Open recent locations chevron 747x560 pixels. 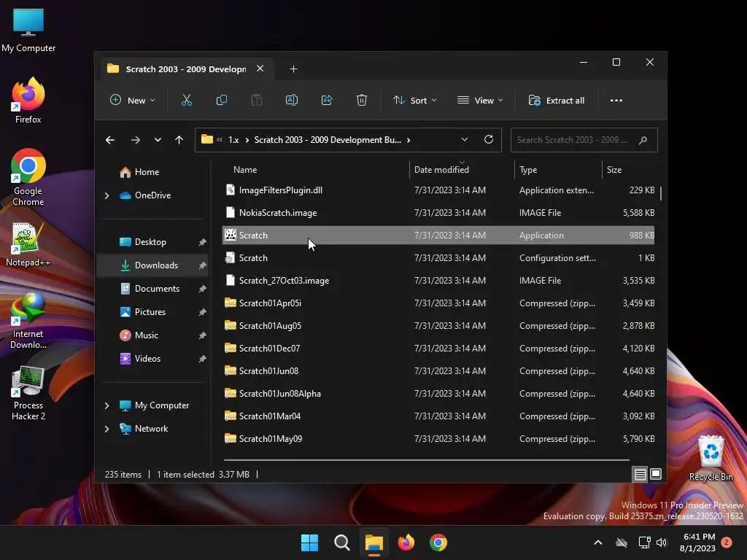158,140
